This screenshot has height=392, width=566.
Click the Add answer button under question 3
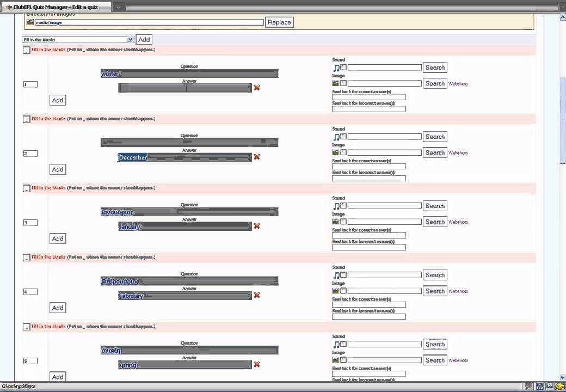[58, 238]
